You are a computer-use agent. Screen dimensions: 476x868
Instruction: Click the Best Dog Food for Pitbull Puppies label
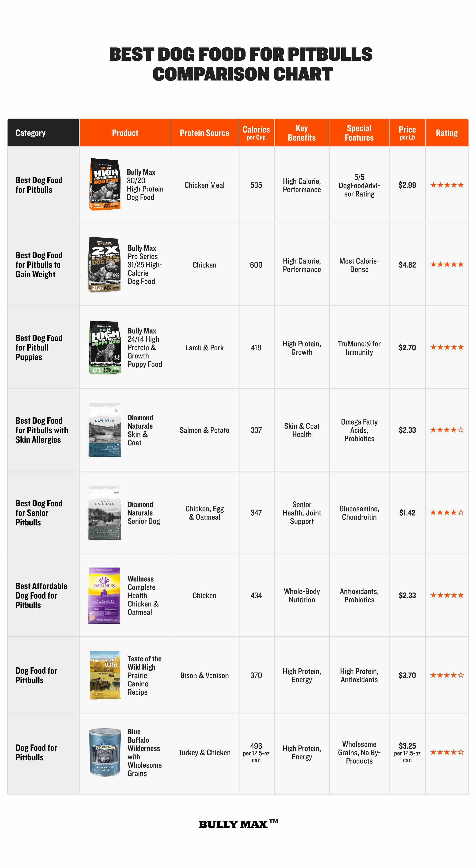coord(39,347)
